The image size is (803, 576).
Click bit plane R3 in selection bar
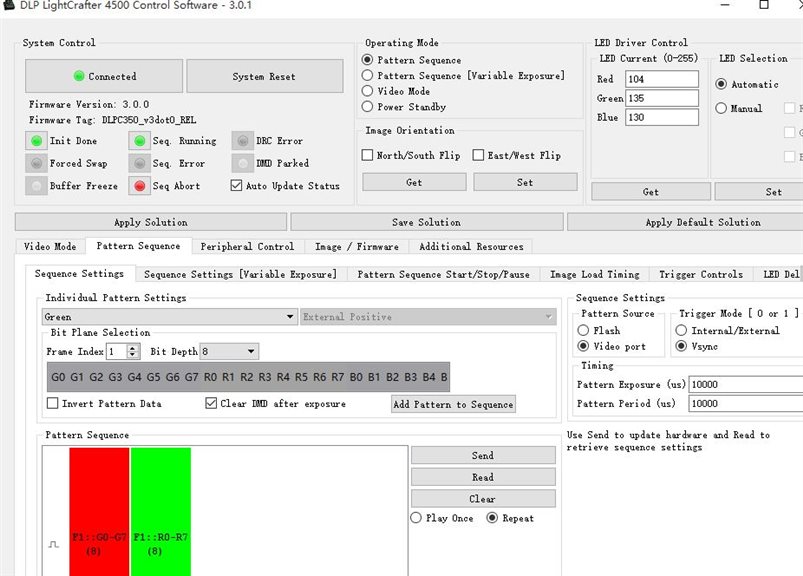[x=265, y=377]
